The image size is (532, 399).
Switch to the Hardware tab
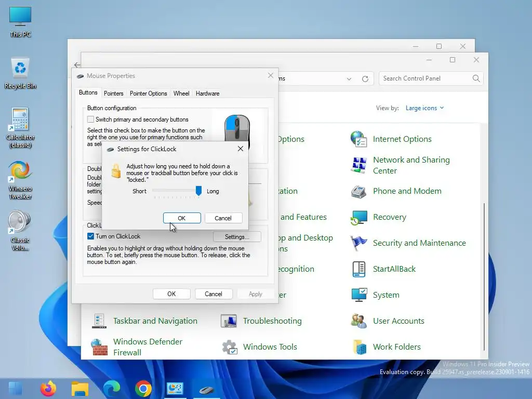coord(207,94)
